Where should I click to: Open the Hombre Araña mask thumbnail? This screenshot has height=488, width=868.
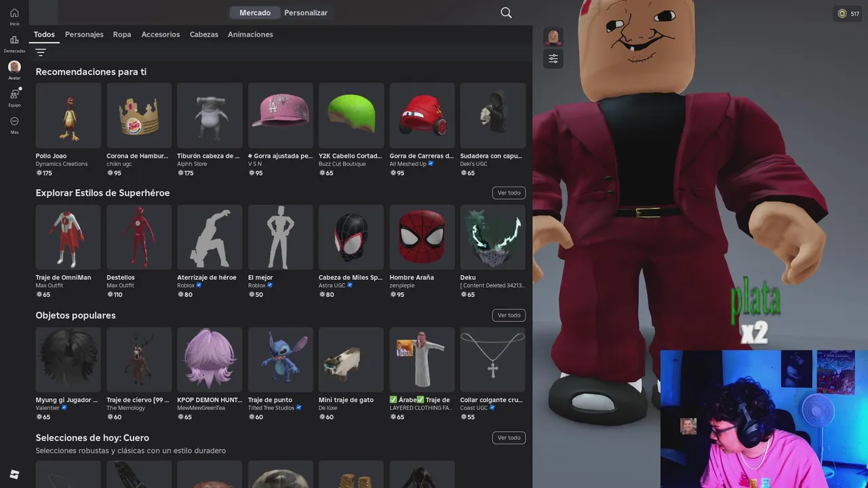coord(422,237)
